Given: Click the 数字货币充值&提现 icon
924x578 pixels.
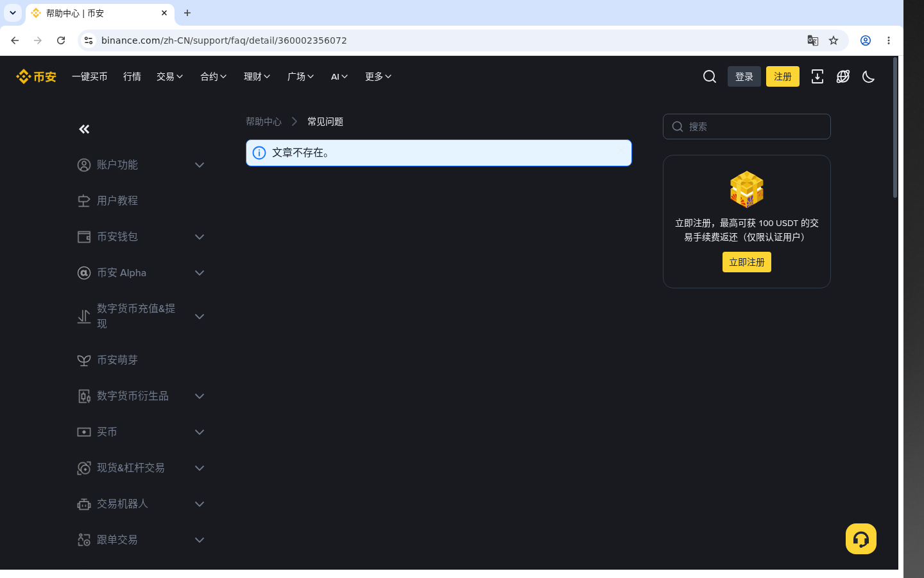Looking at the screenshot, I should (x=84, y=317).
